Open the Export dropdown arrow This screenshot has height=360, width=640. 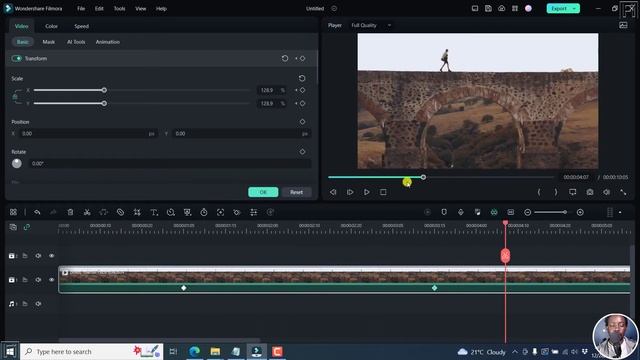[x=574, y=8]
